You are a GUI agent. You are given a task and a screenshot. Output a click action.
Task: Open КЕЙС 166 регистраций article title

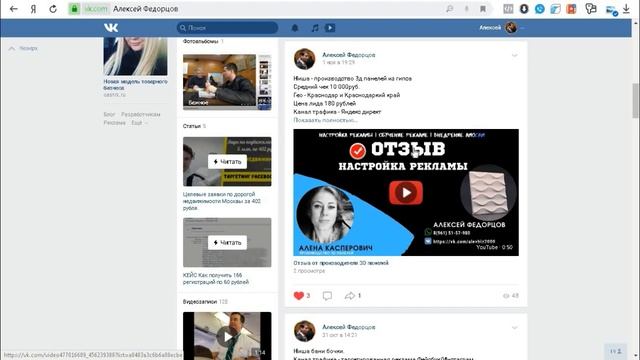pyautogui.click(x=216, y=278)
